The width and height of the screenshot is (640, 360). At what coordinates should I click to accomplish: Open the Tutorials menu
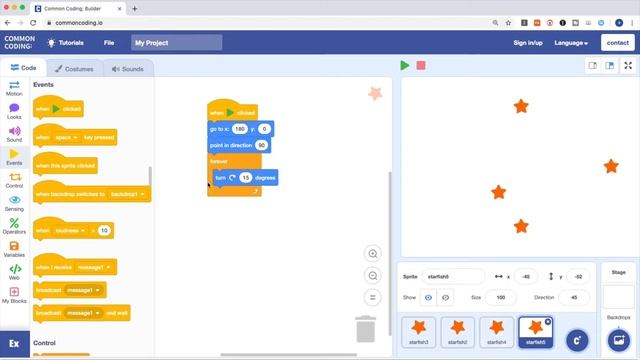[65, 43]
